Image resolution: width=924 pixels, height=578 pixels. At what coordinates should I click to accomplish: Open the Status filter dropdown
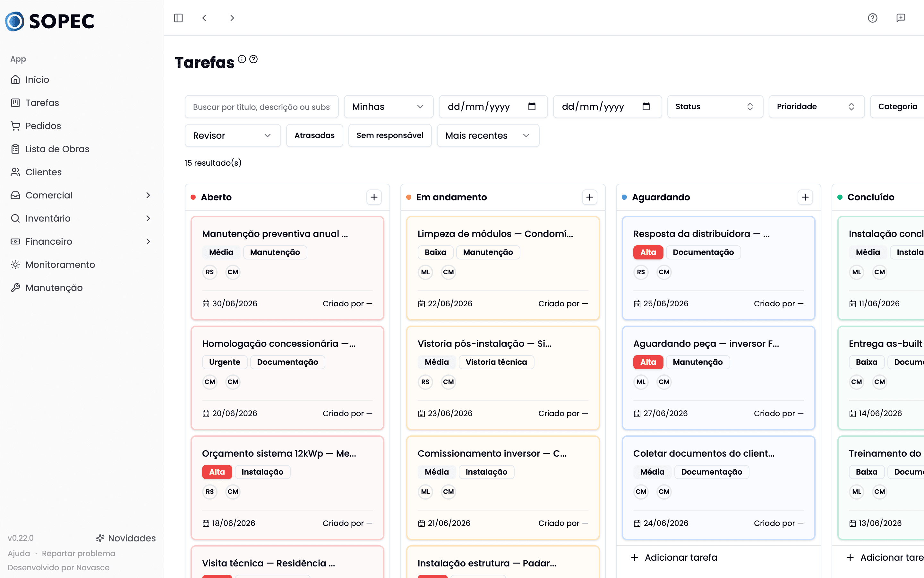[x=715, y=107]
